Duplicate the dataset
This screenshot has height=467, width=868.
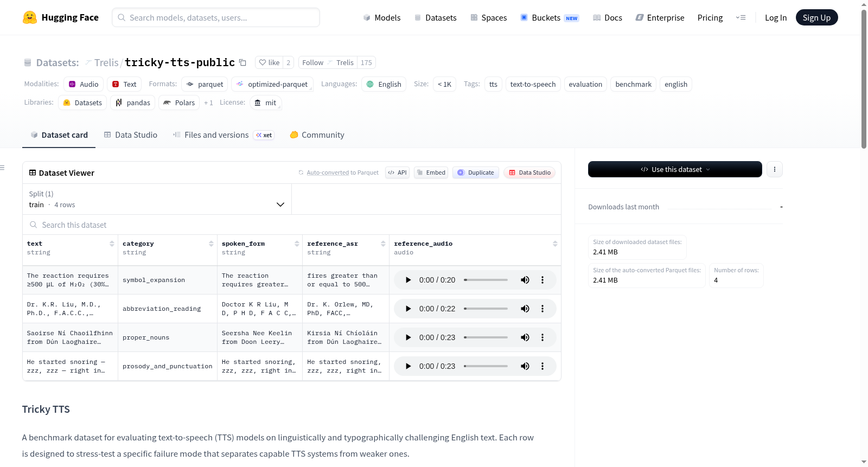pyautogui.click(x=476, y=172)
